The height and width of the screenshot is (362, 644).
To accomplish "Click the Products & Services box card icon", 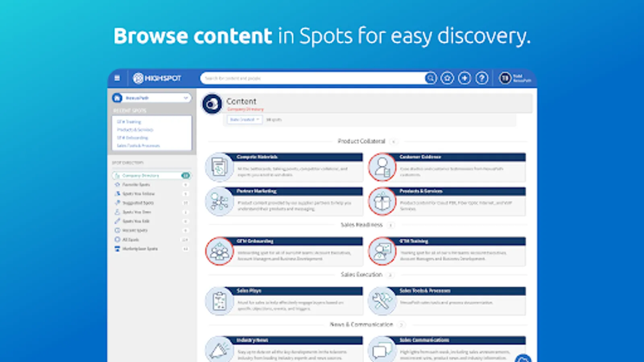I will tap(382, 201).
